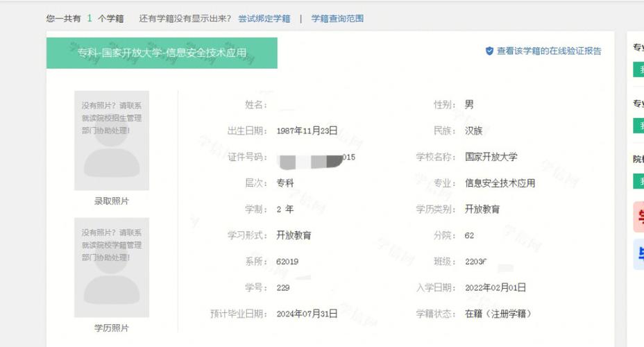Click status value 在籍（注册学籍）
The width and height of the screenshot is (644, 347).
(498, 314)
